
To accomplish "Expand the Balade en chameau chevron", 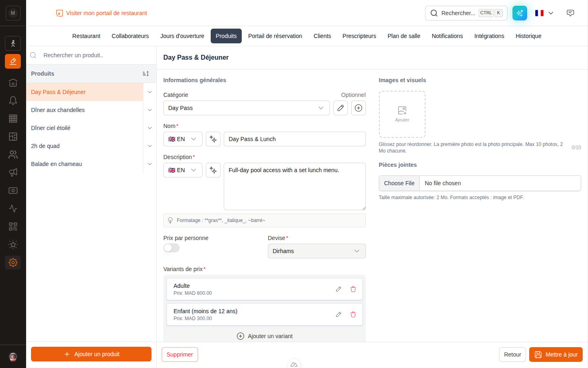I will tap(150, 164).
